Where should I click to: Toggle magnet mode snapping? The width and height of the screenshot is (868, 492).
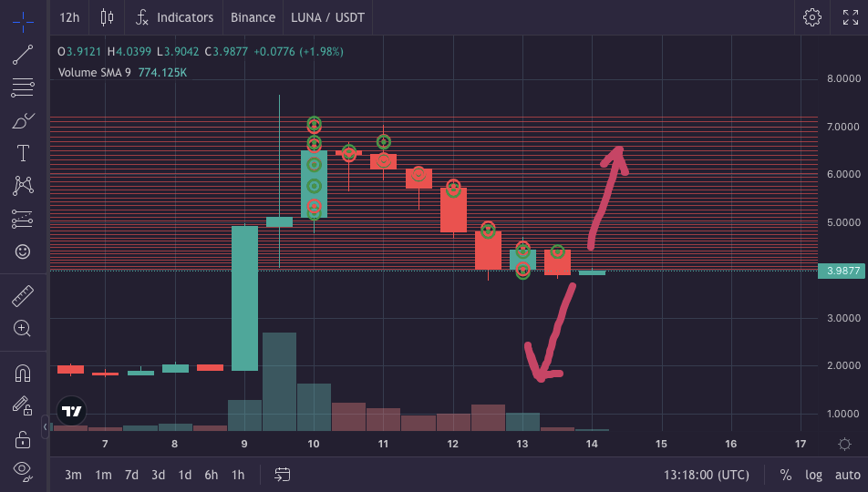click(x=24, y=373)
